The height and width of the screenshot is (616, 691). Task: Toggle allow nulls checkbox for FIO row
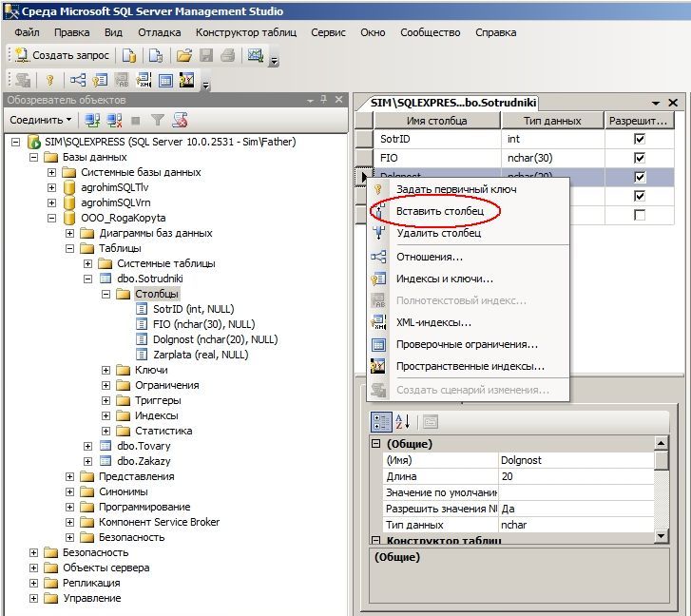coord(639,158)
